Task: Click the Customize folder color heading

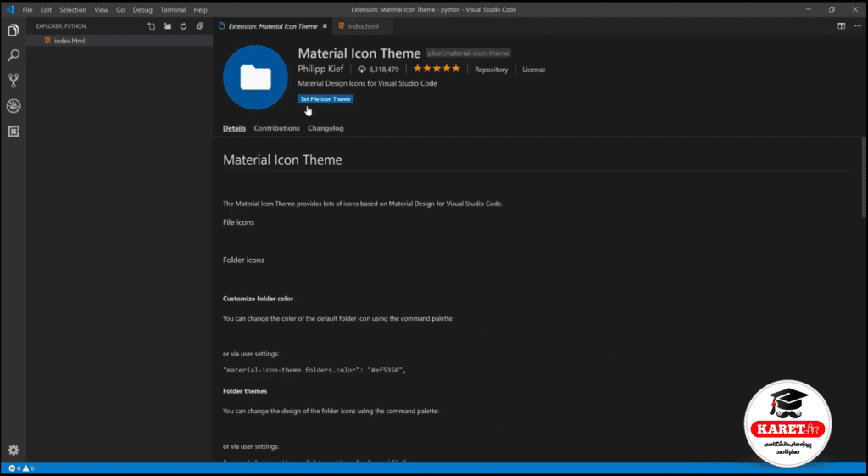Action: coord(258,299)
